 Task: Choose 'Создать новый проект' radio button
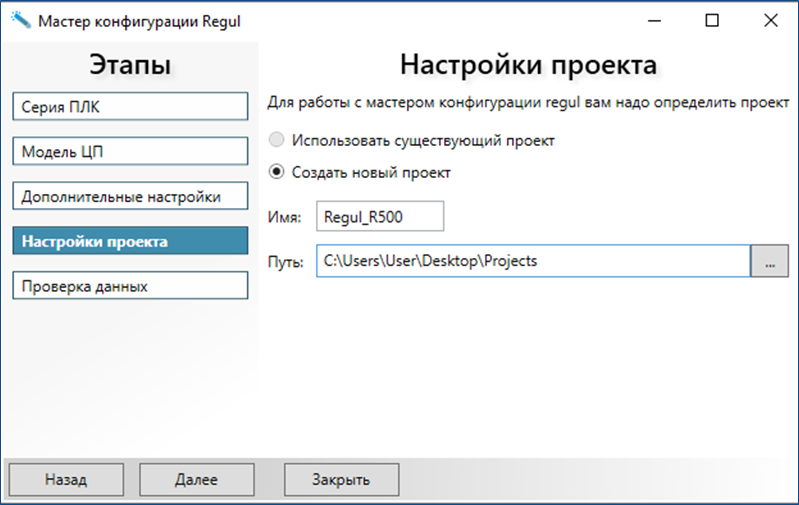point(277,172)
